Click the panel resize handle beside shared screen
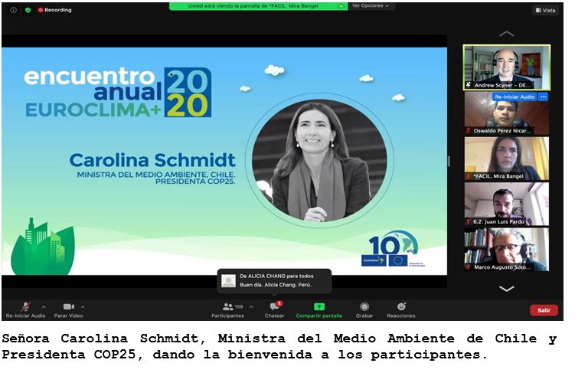Image resolution: width=588 pixels, height=373 pixels. [x=449, y=162]
